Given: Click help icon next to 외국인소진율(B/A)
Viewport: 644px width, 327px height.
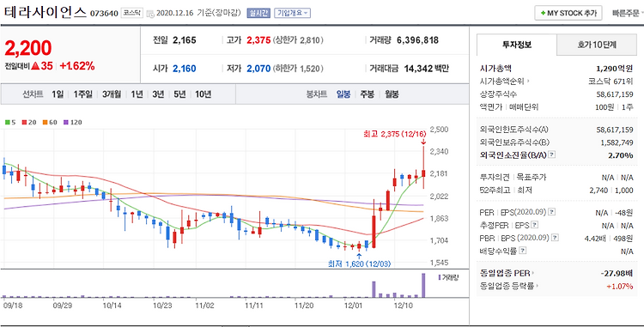Looking at the screenshot, I should click(552, 155).
